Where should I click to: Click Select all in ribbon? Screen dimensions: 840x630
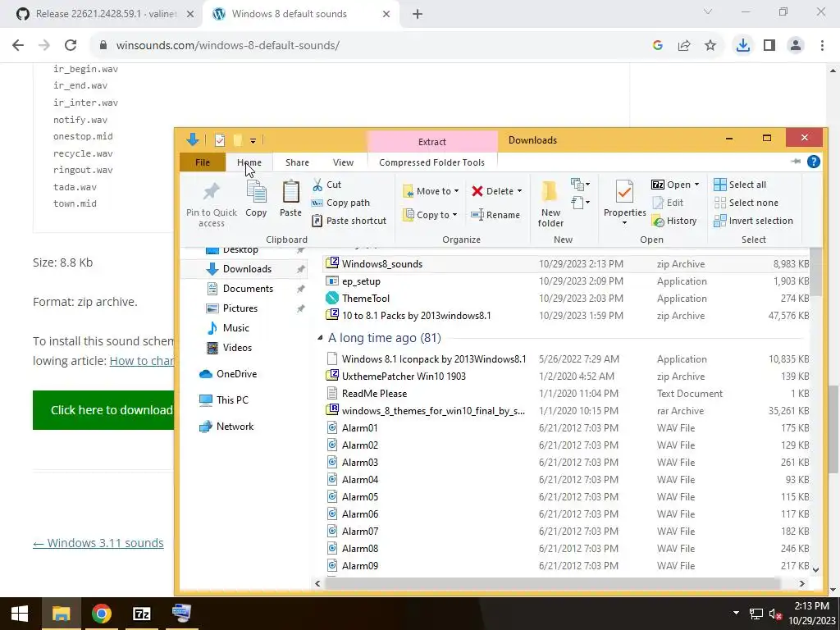[740, 185]
